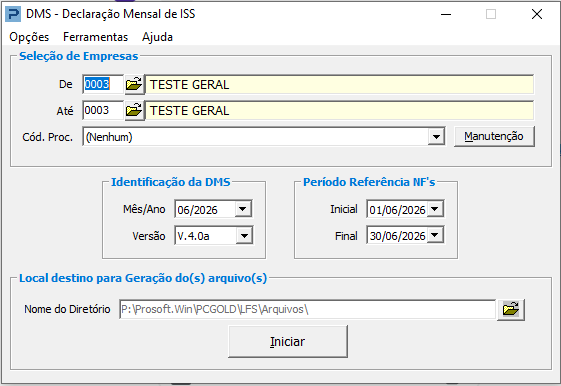The height and width of the screenshot is (386, 561).
Task: Expand the Versão dropdown list
Action: [244, 235]
